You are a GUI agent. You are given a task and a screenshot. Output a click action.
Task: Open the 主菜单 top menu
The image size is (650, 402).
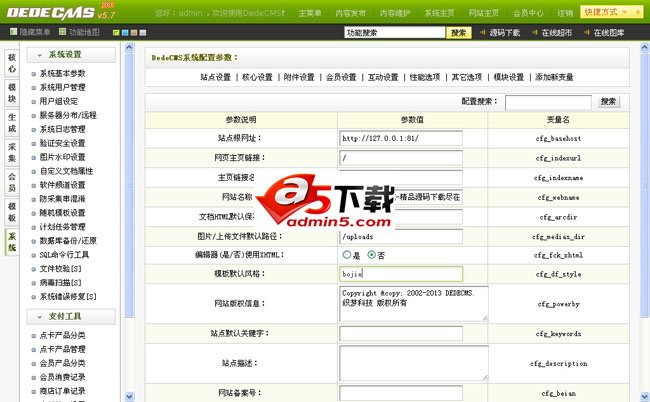(x=310, y=13)
